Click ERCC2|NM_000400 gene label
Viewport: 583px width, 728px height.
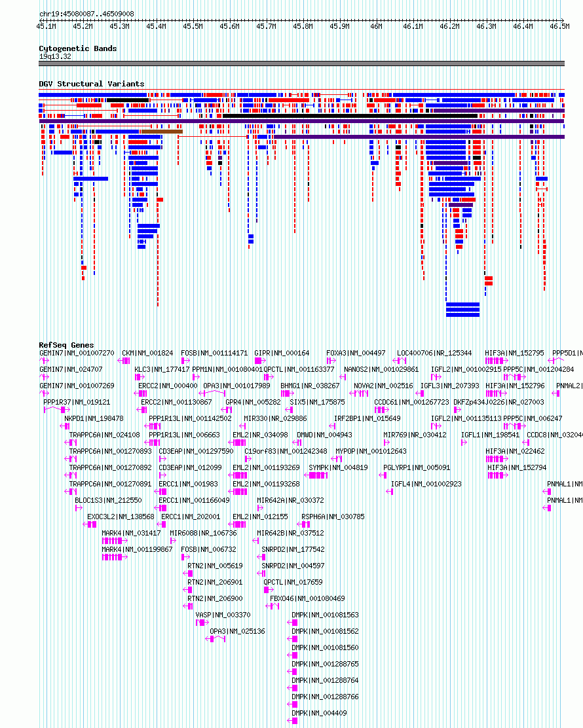pyautogui.click(x=168, y=386)
